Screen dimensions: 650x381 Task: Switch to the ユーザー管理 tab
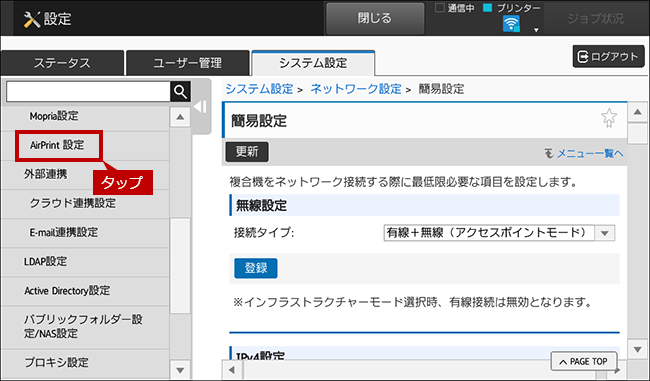[187, 63]
